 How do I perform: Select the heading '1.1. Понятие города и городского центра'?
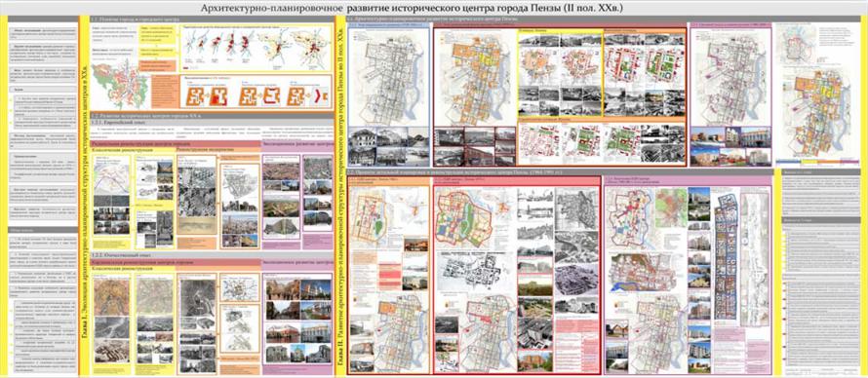[x=135, y=19]
